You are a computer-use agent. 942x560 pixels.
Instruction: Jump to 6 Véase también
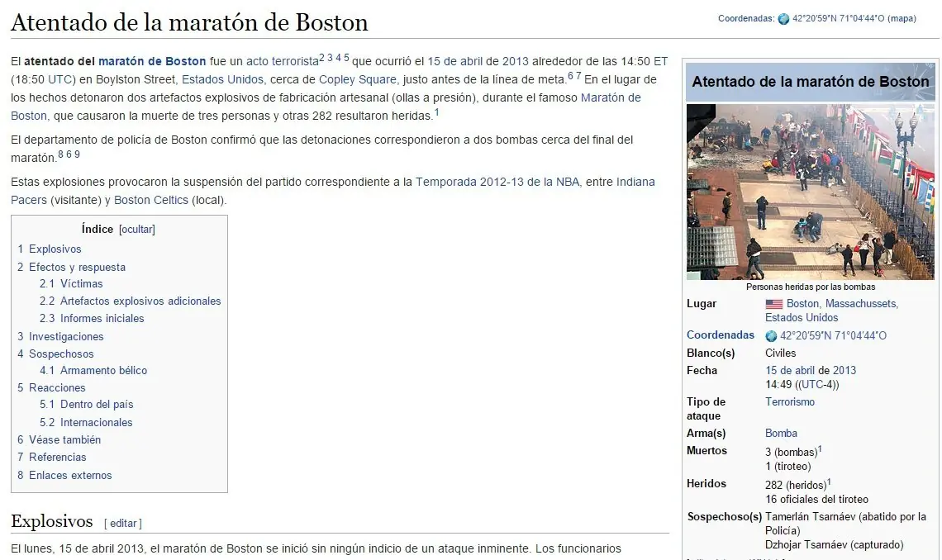(x=59, y=440)
